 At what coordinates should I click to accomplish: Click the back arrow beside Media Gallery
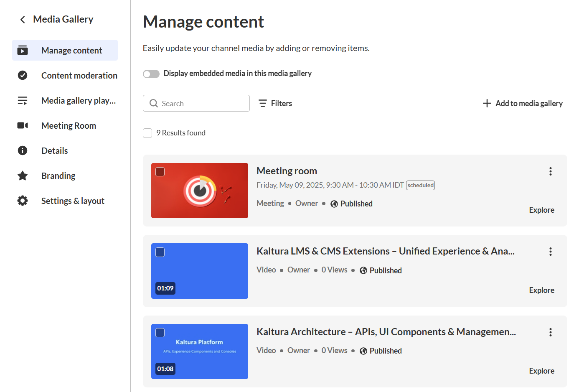23,20
